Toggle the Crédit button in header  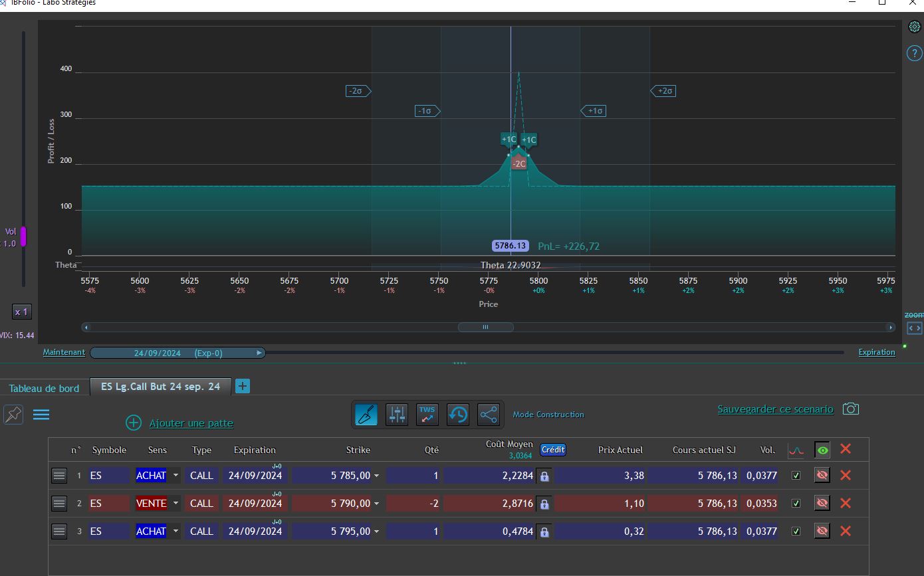coord(552,450)
